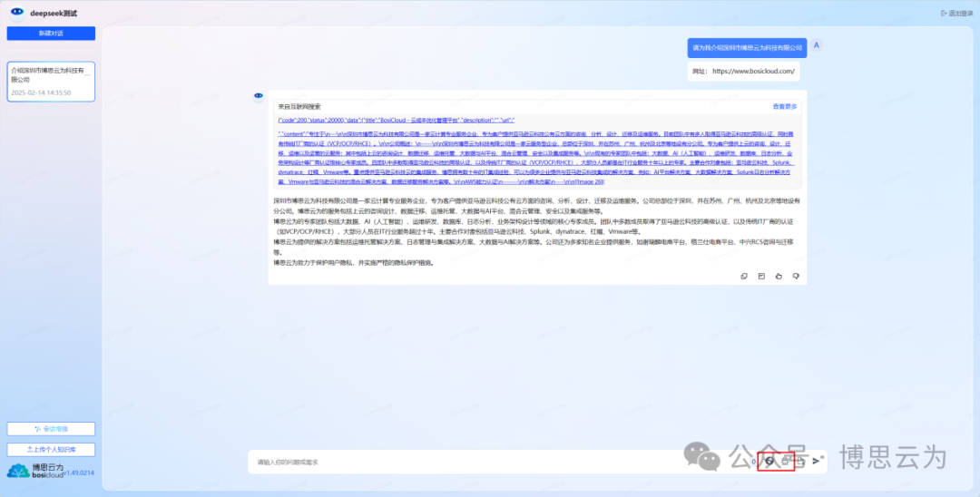Screen dimensions: 980x497
Task: Click the 博思云为 bosicloud logo
Action: (x=35, y=471)
